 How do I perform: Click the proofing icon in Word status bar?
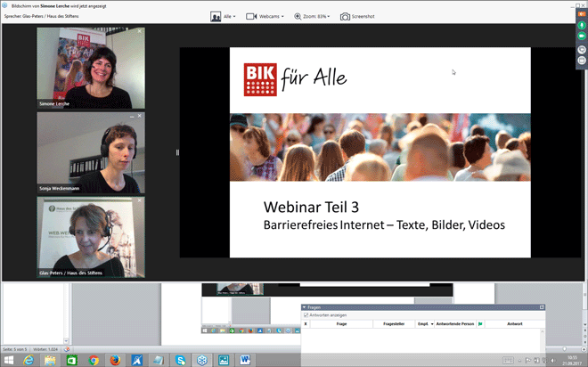pos(67,349)
